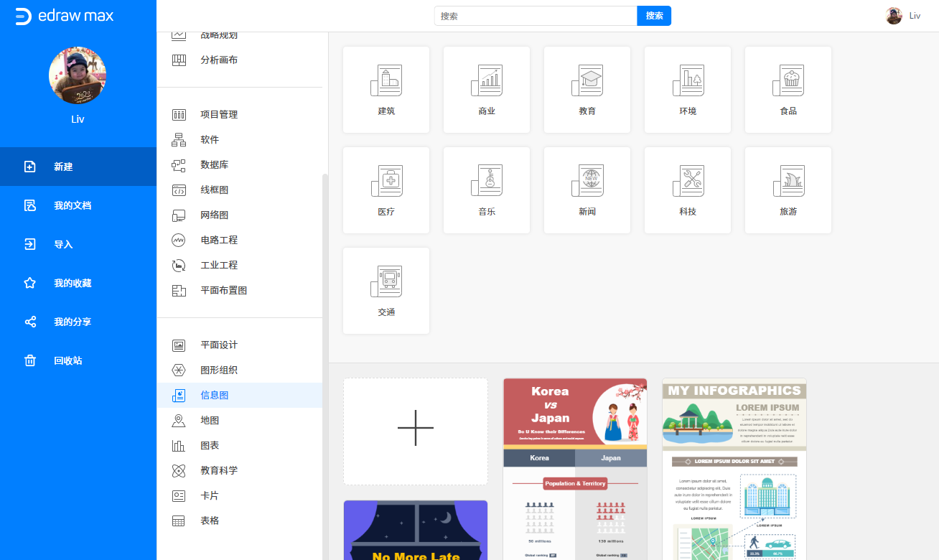The image size is (939, 560).
Task: Select 地图 in diagram type list
Action: [210, 420]
